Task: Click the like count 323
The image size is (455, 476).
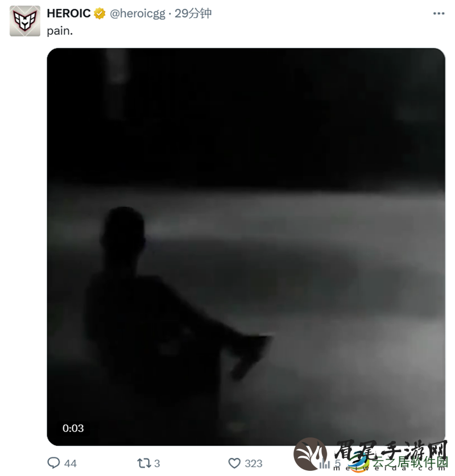Action: (x=254, y=463)
